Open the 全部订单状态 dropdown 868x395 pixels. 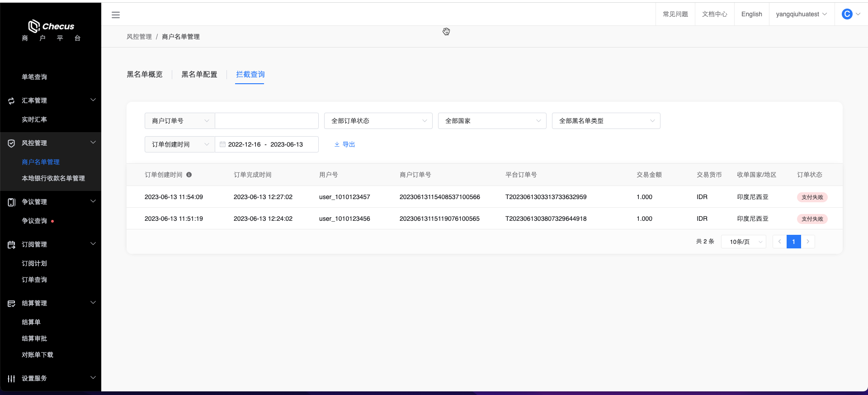pyautogui.click(x=378, y=121)
